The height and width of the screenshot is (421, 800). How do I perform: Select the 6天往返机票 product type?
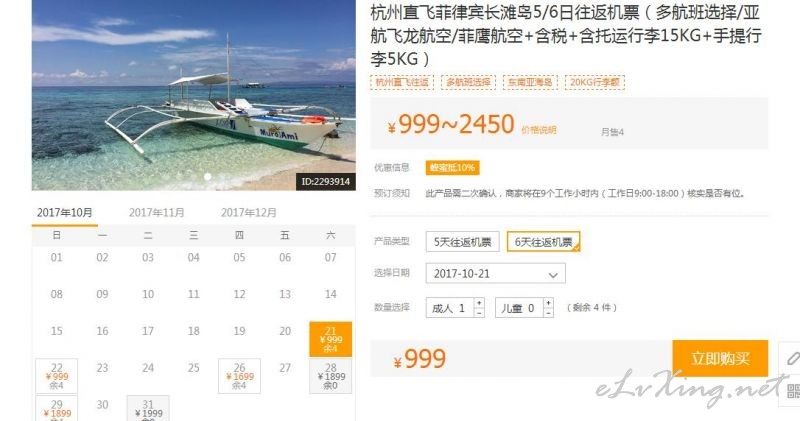pyautogui.click(x=543, y=242)
